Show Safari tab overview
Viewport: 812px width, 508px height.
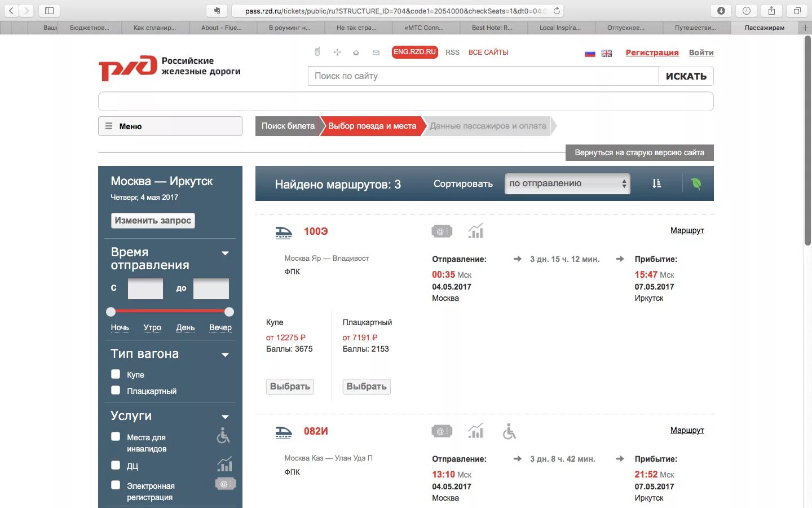[797, 10]
